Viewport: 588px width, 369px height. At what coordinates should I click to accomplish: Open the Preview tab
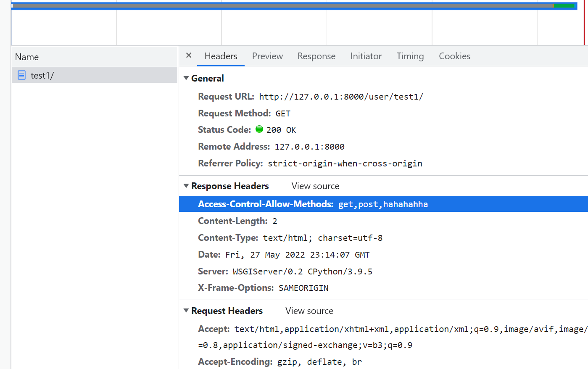[267, 56]
